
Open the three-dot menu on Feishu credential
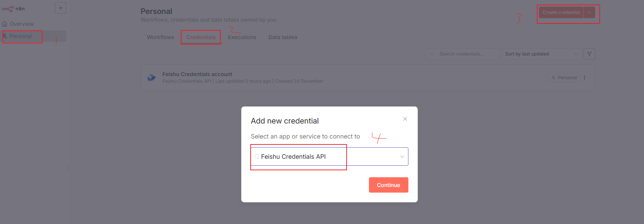tap(585, 78)
